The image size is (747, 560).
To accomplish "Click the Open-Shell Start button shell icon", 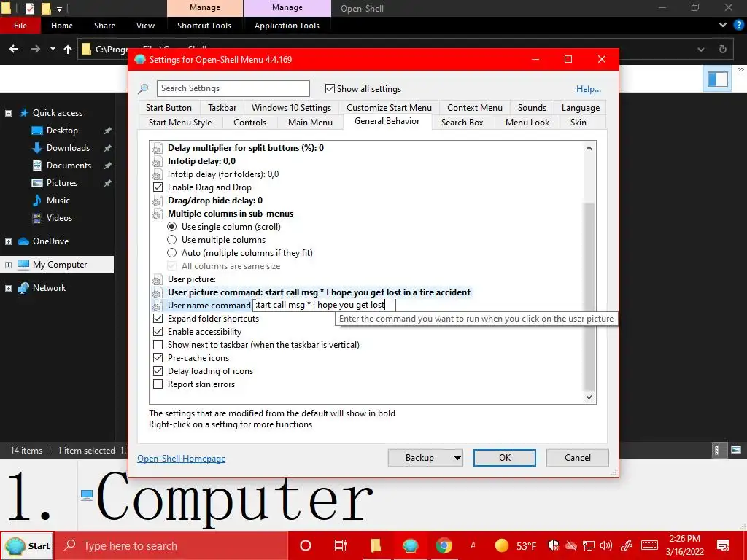I will (15, 545).
